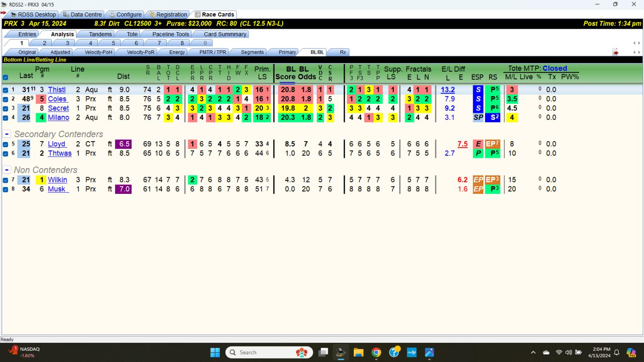This screenshot has width=644, height=362.
Task: Click the battery status tray icon
Action: (x=578, y=353)
